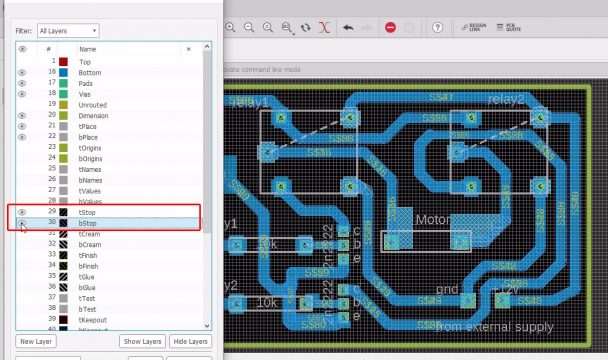
Task: Click the relay2 label on the board
Action: (506, 100)
